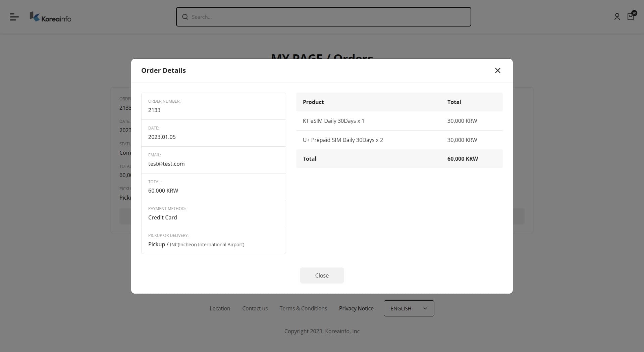The width and height of the screenshot is (644, 352).
Task: Open the Terms & Conditions link
Action: pos(303,308)
